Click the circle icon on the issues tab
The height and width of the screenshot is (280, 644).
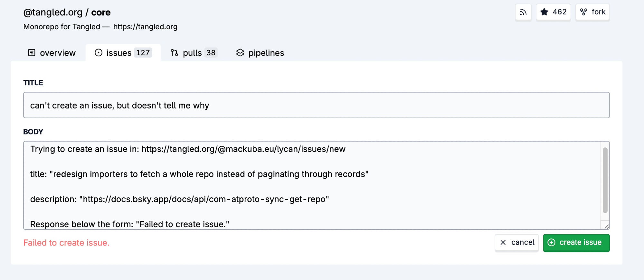[99, 53]
